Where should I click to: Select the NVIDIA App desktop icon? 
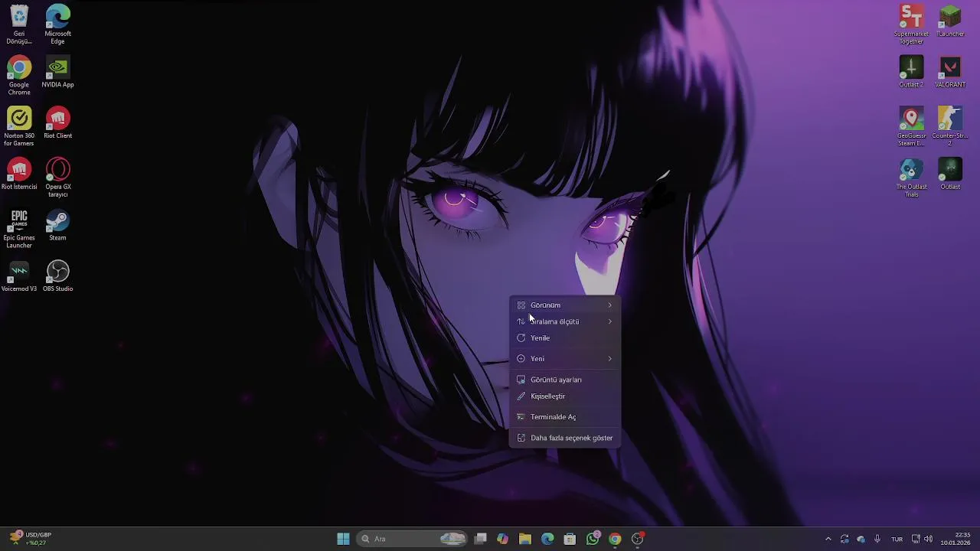click(x=57, y=72)
